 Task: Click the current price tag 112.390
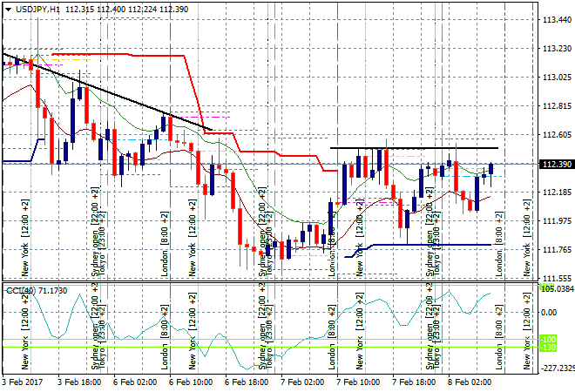coord(557,165)
